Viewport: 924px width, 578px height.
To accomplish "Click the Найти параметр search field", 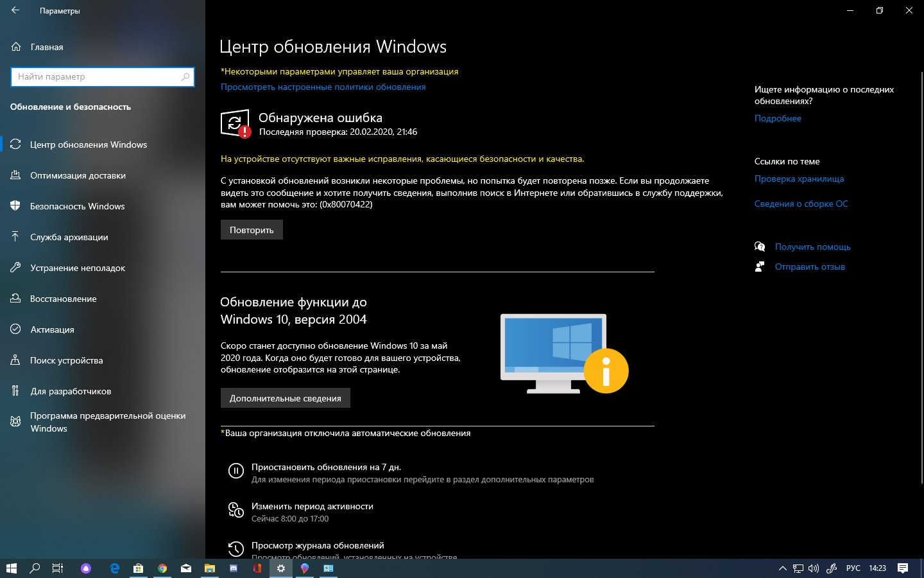I will (103, 76).
